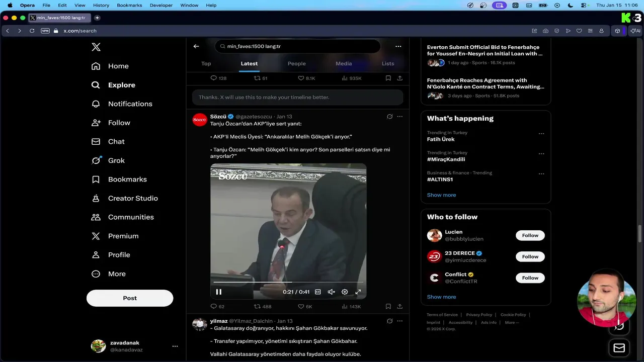Open more options for #MiraçKandili trend
644x362 pixels.
click(541, 154)
